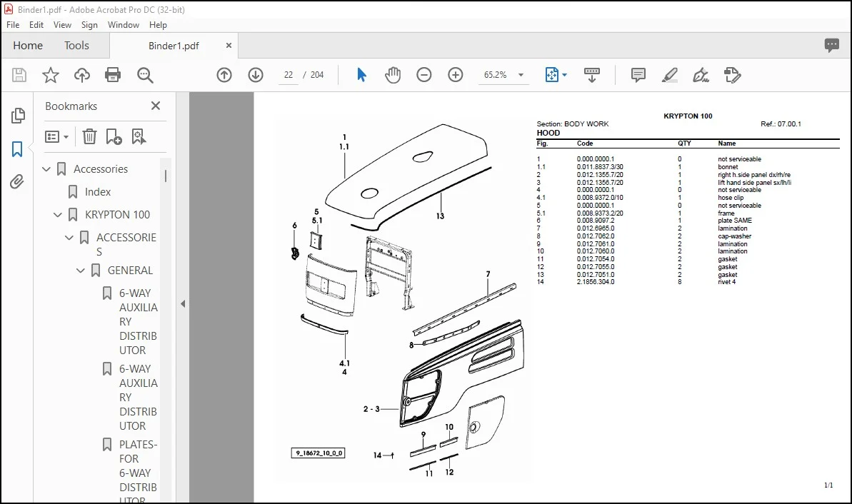Click the bookmarks panel scrollbar
This screenshot has width=852, height=504.
(165, 176)
